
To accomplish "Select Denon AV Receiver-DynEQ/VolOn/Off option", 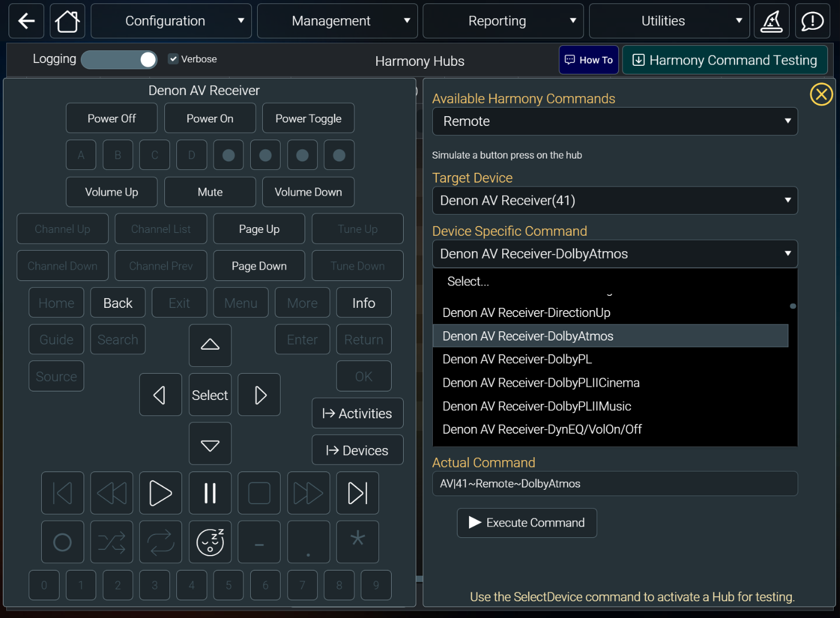I will tap(610, 429).
